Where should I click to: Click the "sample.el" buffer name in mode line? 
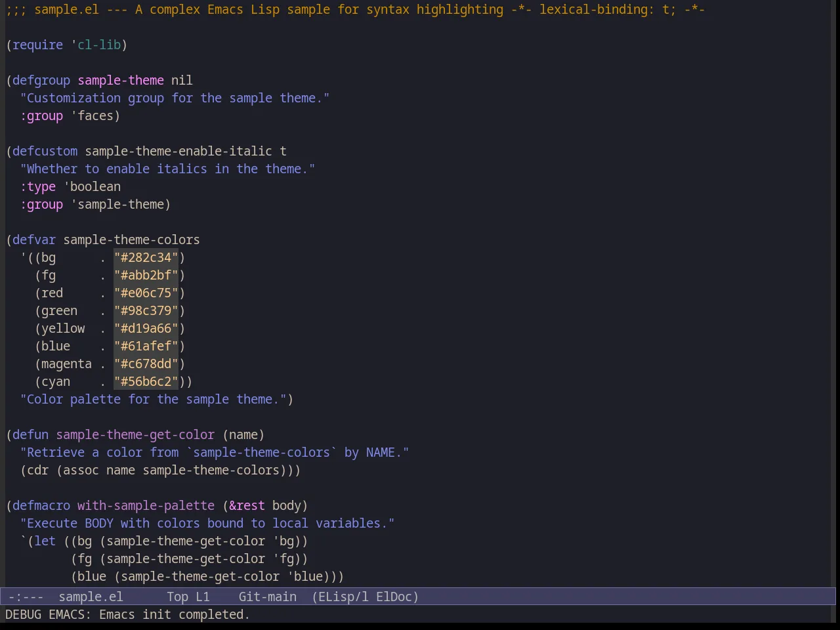(x=91, y=597)
